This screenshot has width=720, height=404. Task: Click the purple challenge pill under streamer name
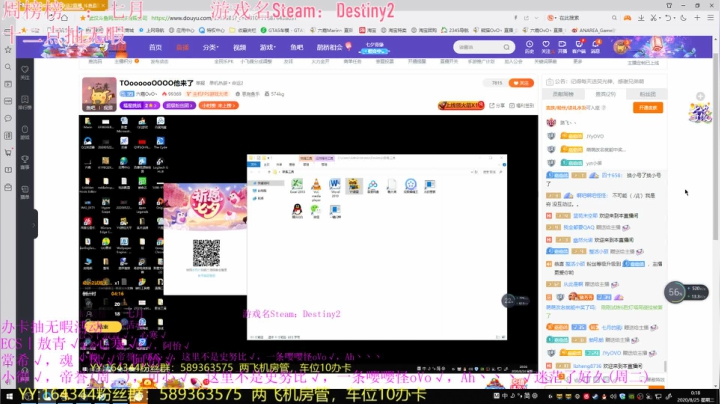coord(140,106)
